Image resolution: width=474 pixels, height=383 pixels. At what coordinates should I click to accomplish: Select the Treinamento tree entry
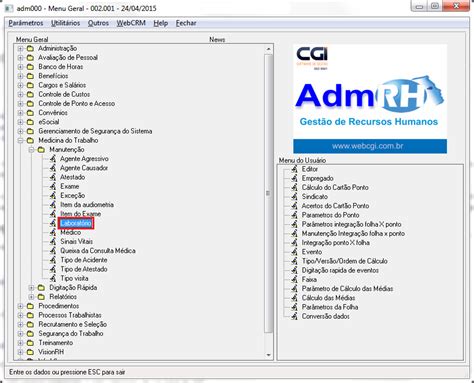pyautogui.click(x=56, y=343)
